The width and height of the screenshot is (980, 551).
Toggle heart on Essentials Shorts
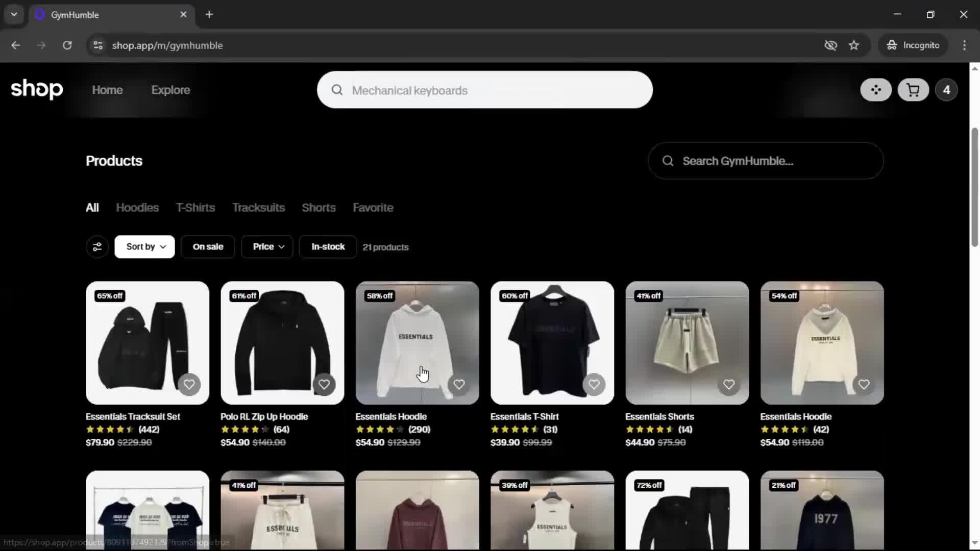pyautogui.click(x=729, y=385)
